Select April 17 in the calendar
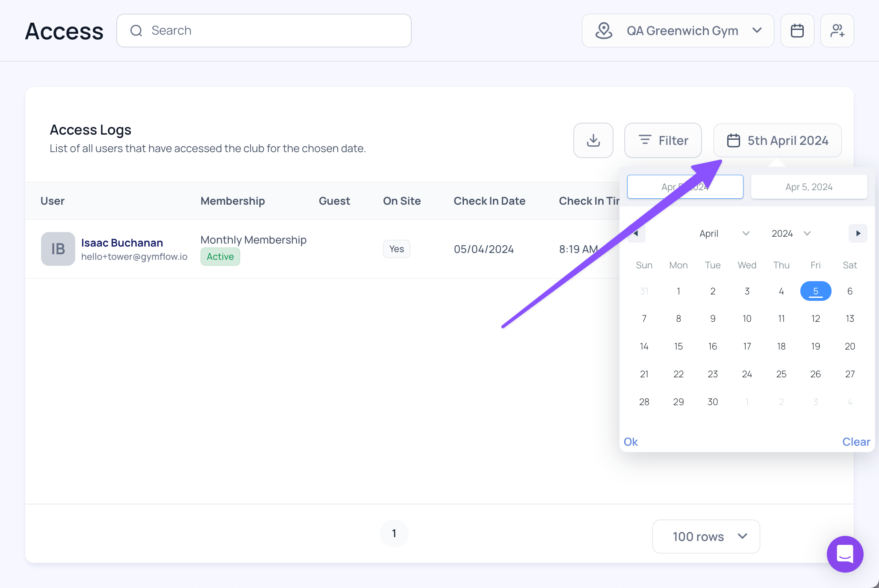 tap(747, 346)
